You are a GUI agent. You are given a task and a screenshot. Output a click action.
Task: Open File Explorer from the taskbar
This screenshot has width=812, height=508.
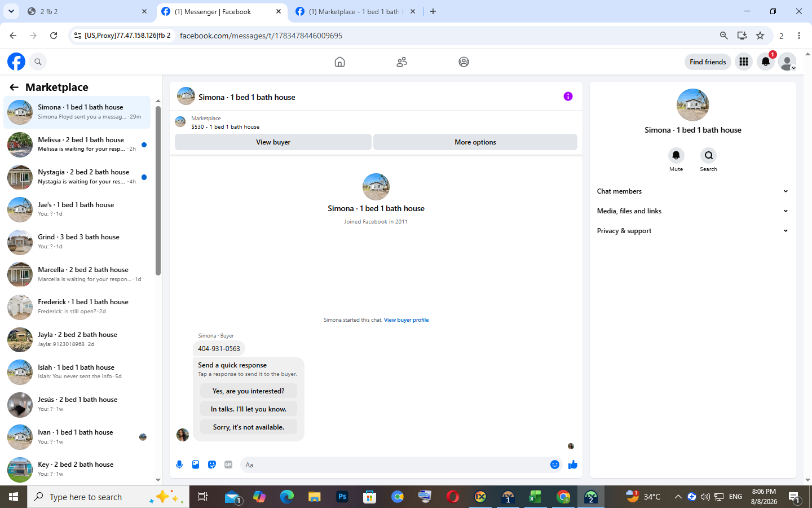(314, 497)
